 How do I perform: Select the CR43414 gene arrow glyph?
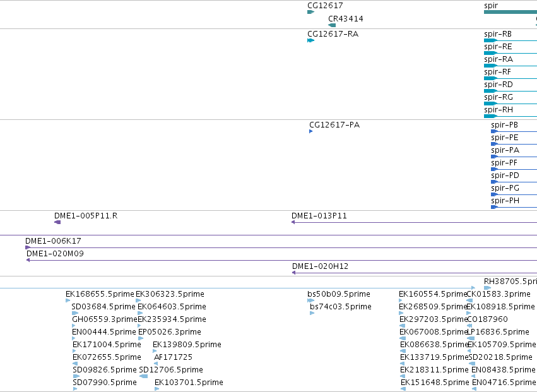(x=332, y=25)
